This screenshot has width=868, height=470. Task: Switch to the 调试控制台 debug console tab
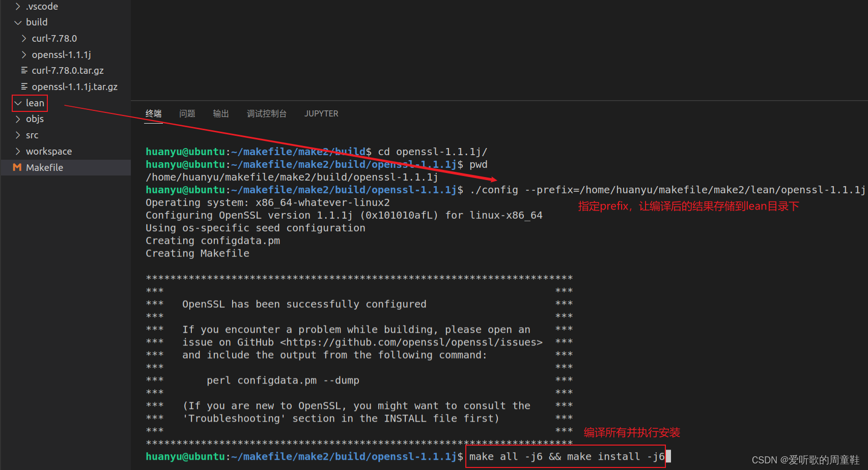[x=267, y=113]
